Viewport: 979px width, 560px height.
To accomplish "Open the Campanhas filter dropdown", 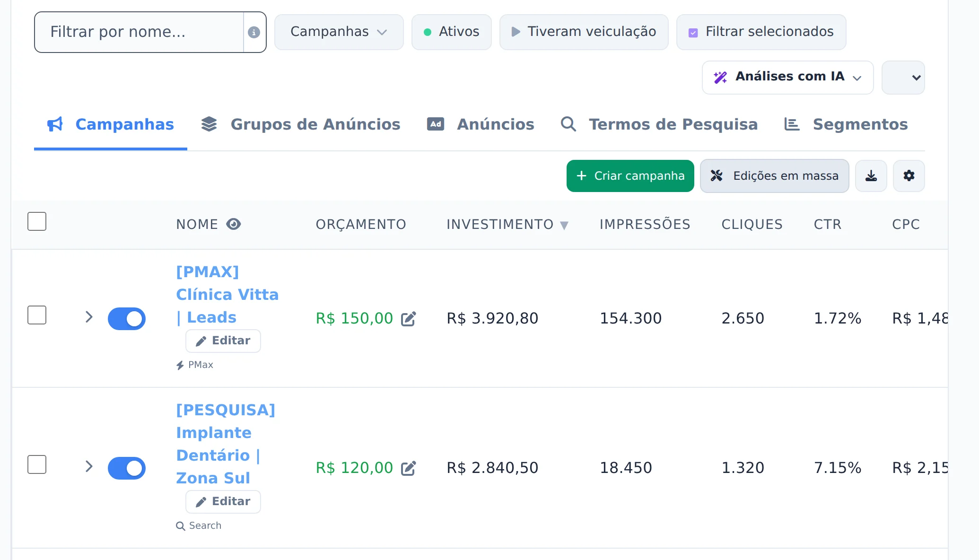I will (339, 32).
